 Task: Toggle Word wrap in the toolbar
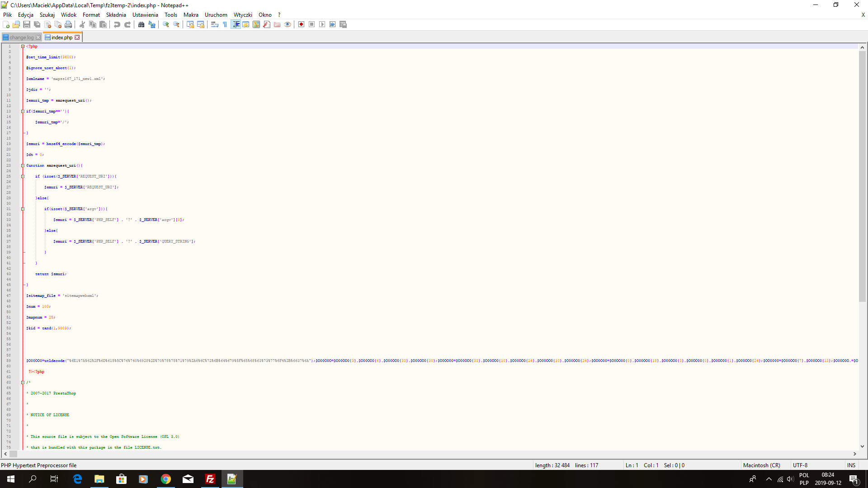[215, 24]
